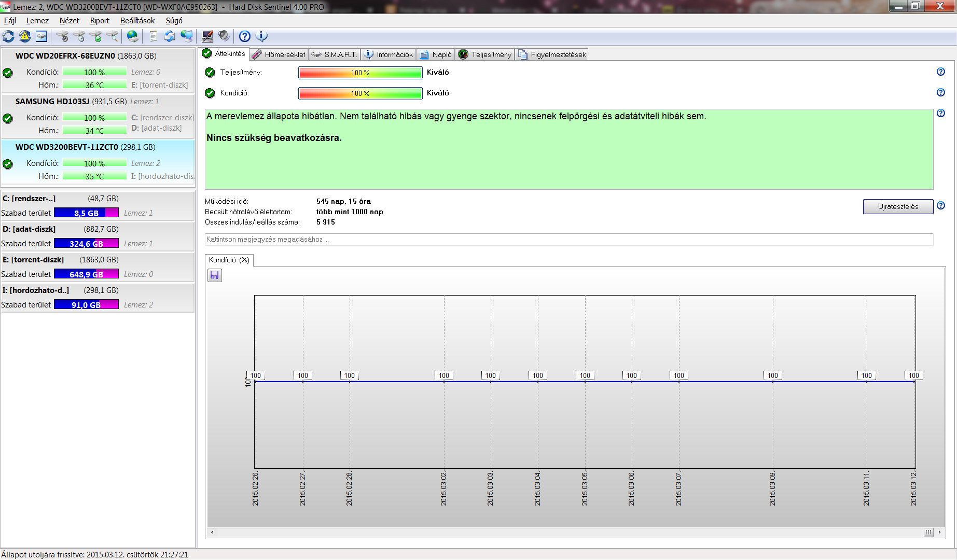Click the 'több mint 1000 nap' value
This screenshot has width=957, height=560.
pos(350,212)
